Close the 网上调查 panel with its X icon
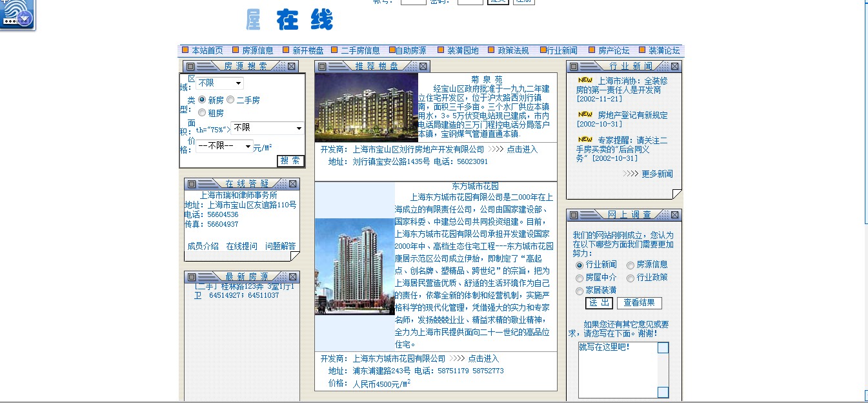The width and height of the screenshot is (868, 403). (675, 215)
